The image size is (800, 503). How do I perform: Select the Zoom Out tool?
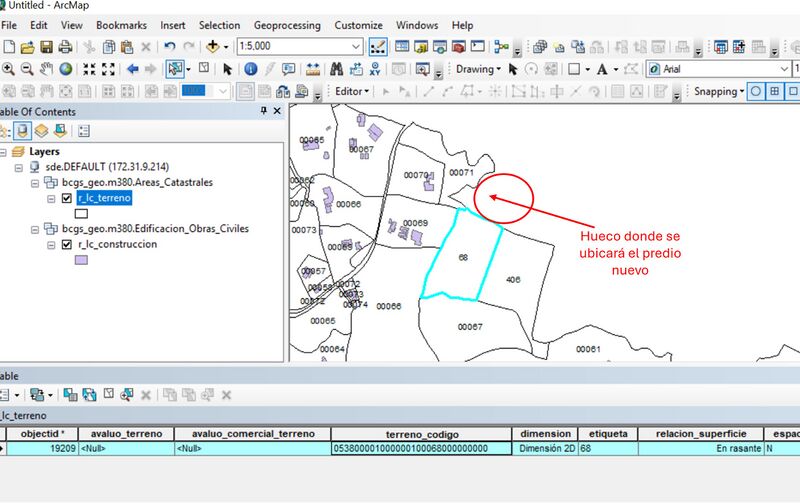click(x=27, y=69)
